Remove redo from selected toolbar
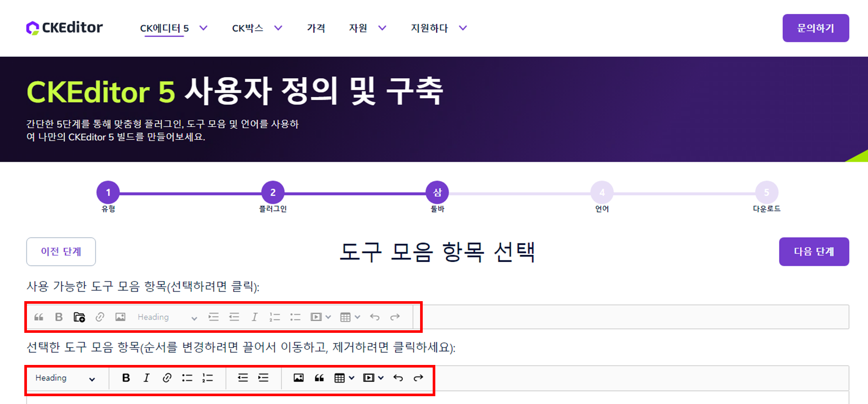The width and height of the screenshot is (868, 404). 418,378
